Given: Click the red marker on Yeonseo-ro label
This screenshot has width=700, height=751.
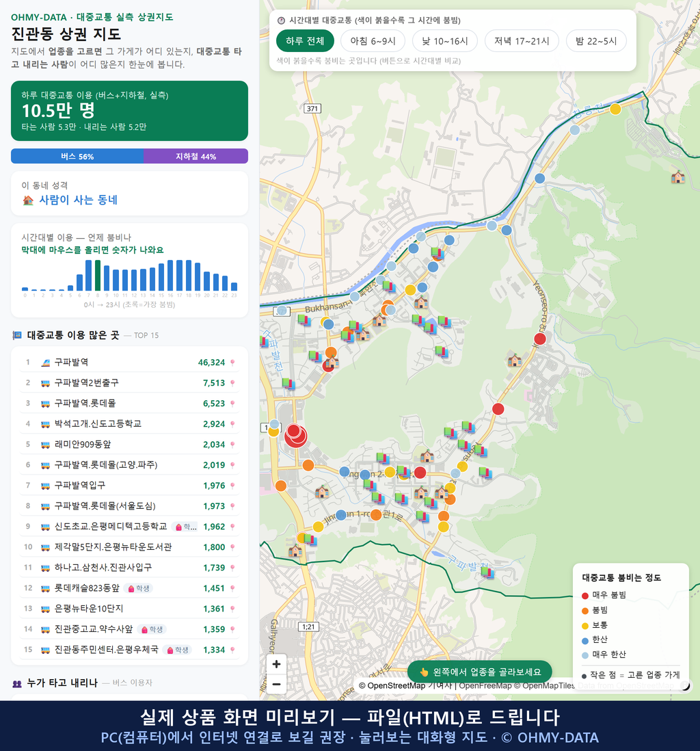Looking at the screenshot, I should (x=540, y=339).
